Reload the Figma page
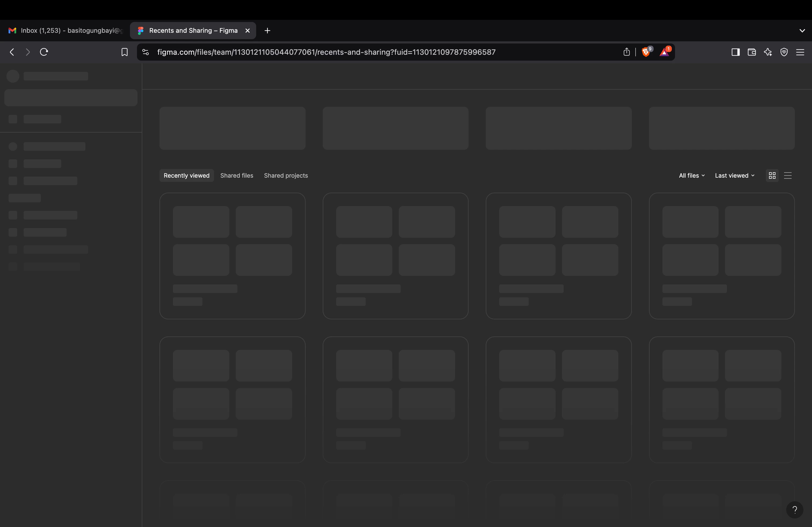The height and width of the screenshot is (527, 812). click(44, 52)
